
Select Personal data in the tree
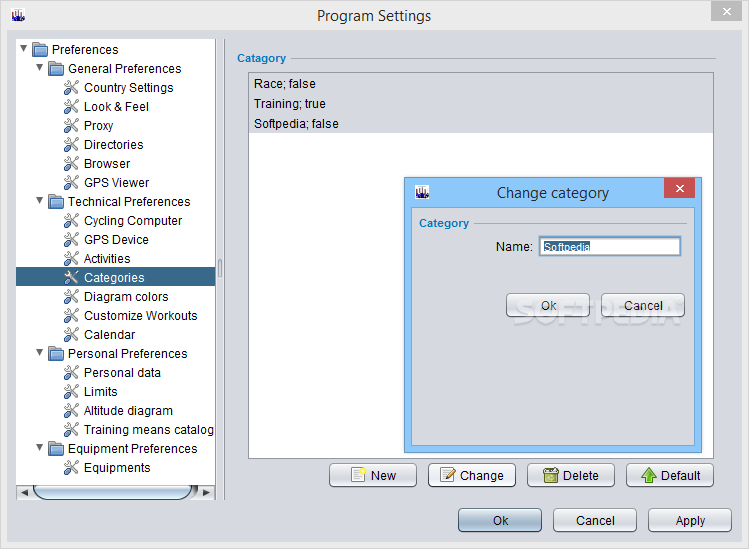coord(122,373)
